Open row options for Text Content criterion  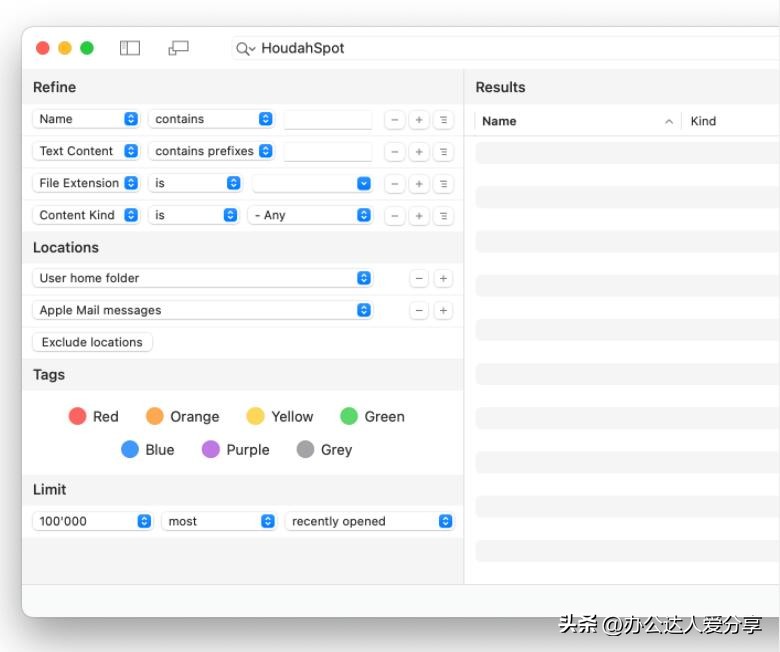443,152
